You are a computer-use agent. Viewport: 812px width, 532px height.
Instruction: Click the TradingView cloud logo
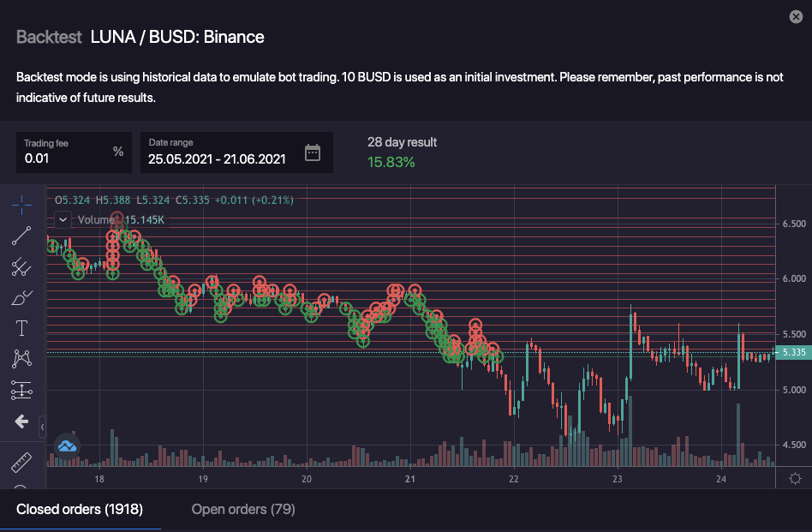67,445
